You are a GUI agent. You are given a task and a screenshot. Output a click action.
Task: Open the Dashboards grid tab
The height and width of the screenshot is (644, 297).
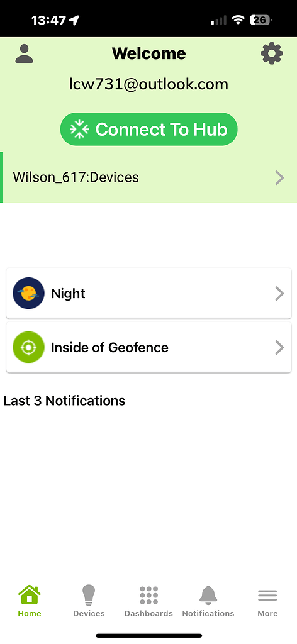148,601
